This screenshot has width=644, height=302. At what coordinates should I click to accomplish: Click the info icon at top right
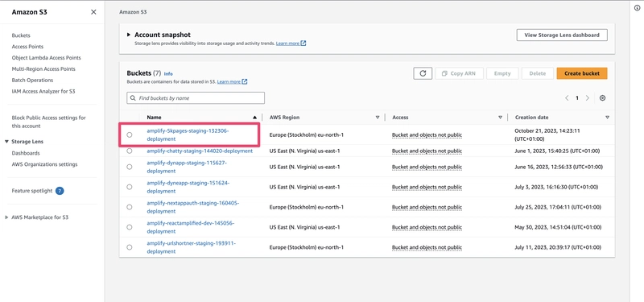(637, 8)
